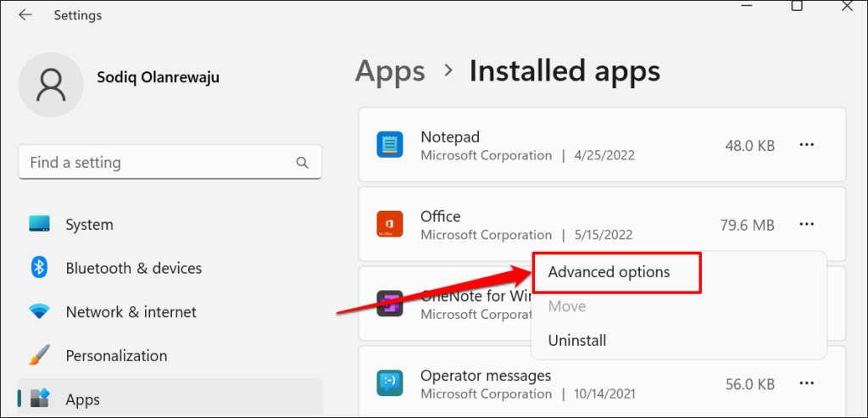
Task: Open more options for Operator messages
Action: (x=807, y=384)
